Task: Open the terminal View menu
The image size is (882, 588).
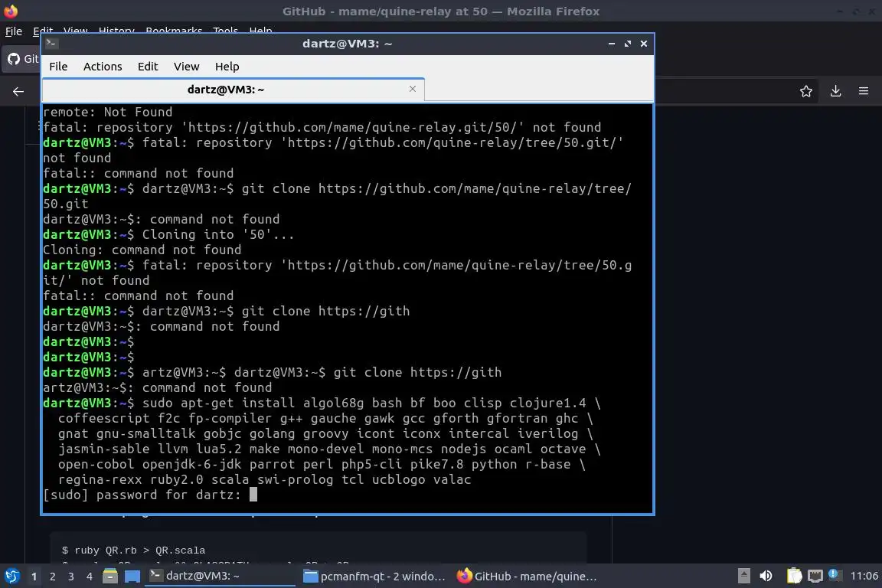Action: point(186,67)
